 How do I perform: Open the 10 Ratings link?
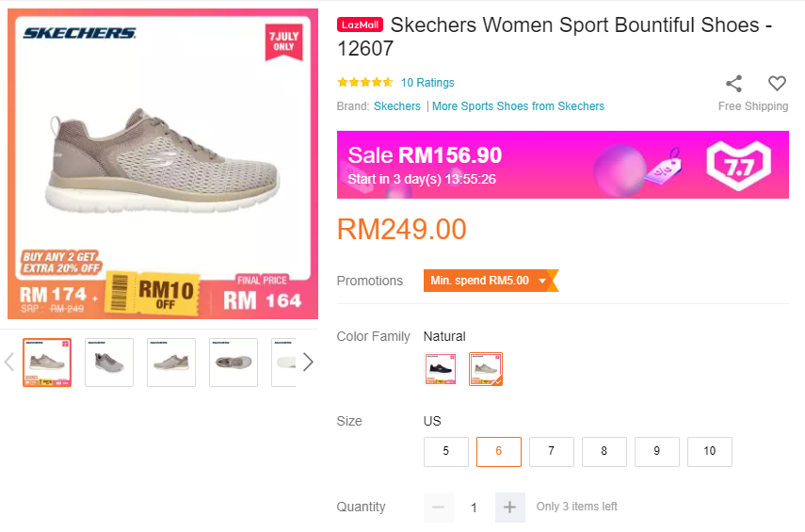427,83
